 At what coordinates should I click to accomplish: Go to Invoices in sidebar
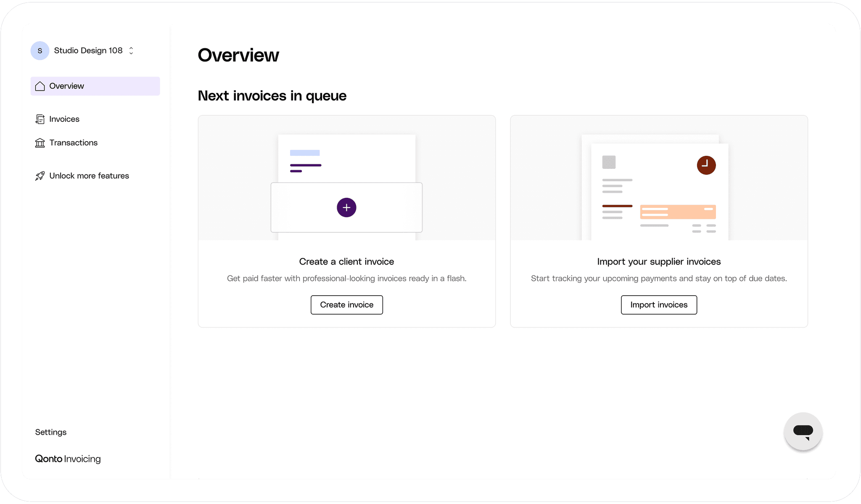[x=64, y=119]
